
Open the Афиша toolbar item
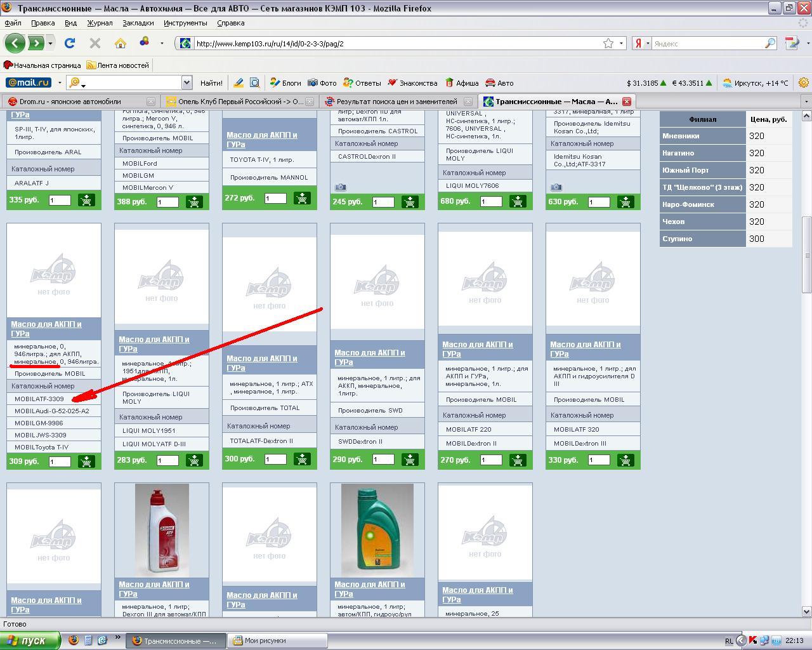pos(462,83)
